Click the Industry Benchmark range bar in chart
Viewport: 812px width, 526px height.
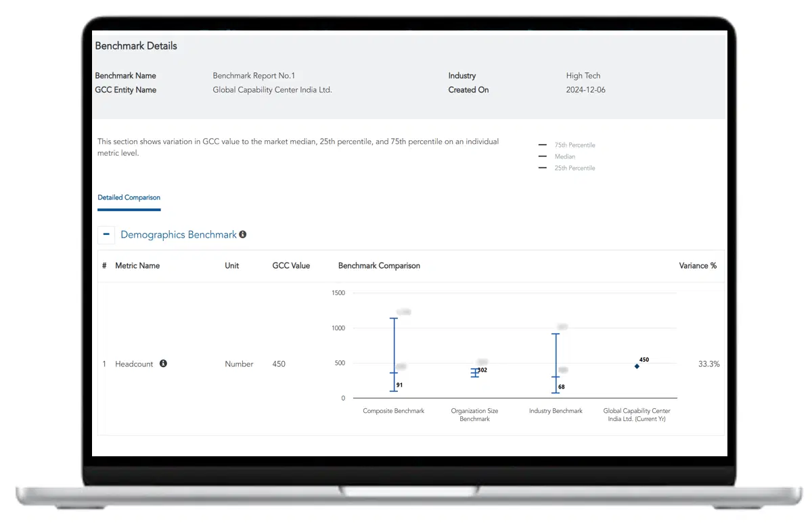556,362
